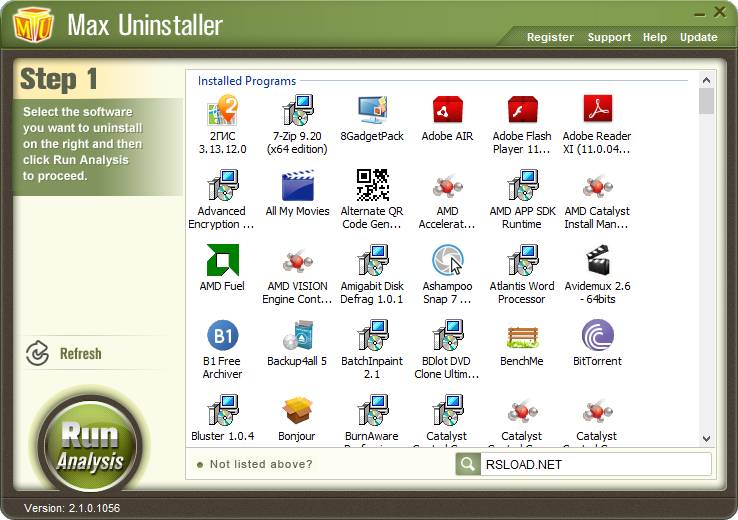Open the Help menu item

click(655, 37)
